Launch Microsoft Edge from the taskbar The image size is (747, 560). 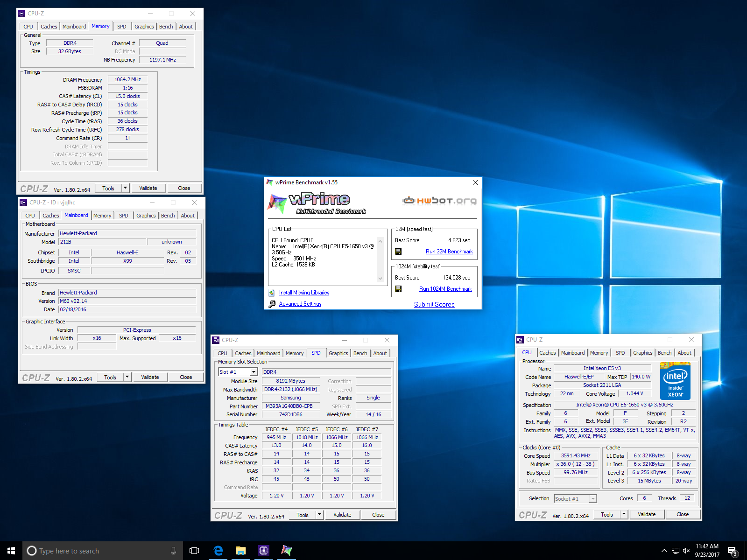(x=218, y=551)
